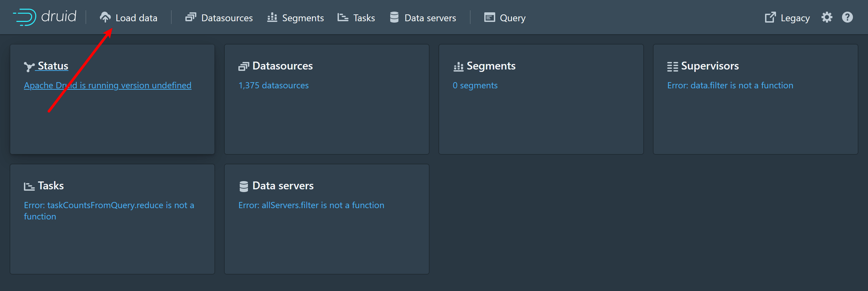Screen dimensions: 868x291
Task: Click the Druid logo icon
Action: [25, 17]
